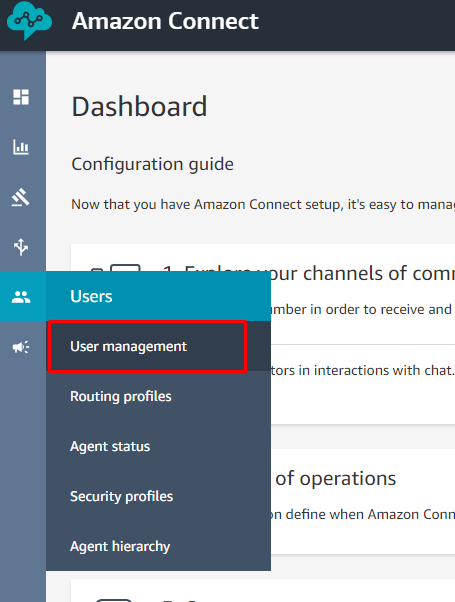Open Agent status menu item

(158, 446)
